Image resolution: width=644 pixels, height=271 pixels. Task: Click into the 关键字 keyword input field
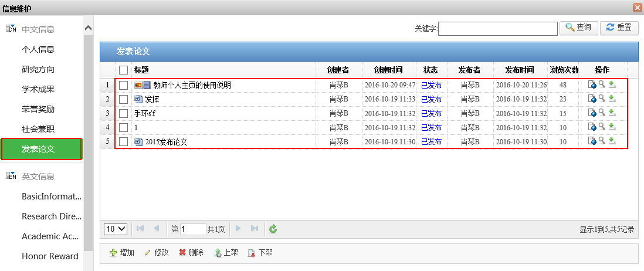[497, 28]
